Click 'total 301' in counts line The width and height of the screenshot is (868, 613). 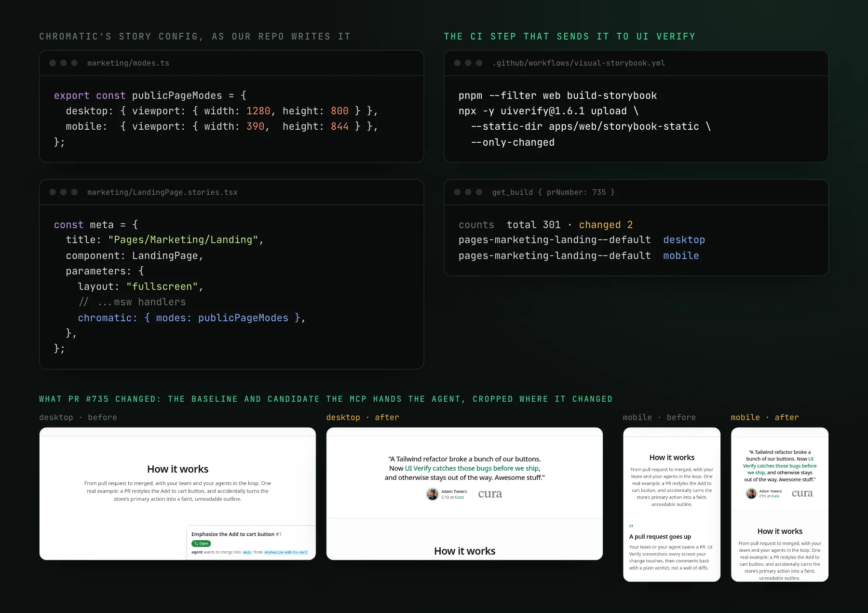tap(534, 225)
